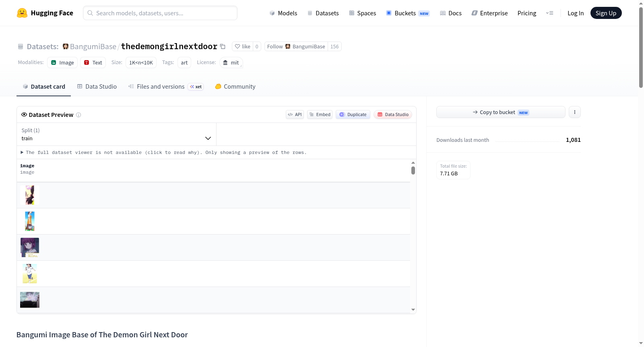The image size is (644, 347).
Task: Copy the dataset name with copy icon
Action: pos(223,46)
